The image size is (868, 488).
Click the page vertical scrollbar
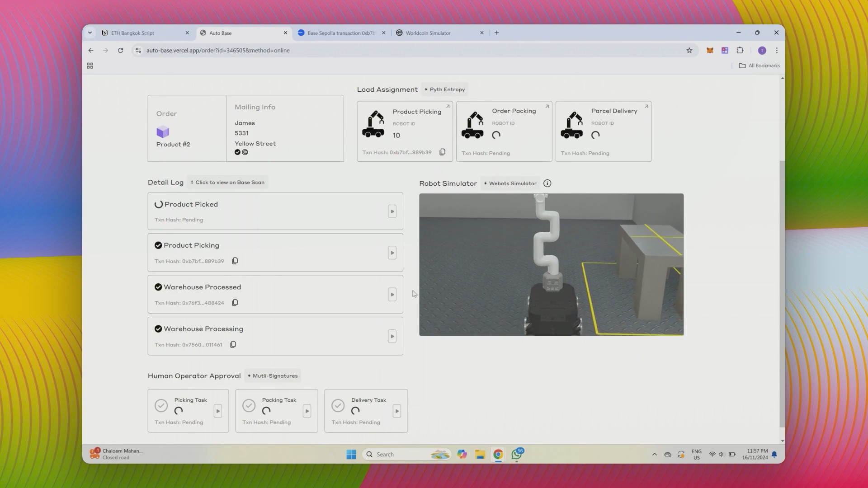(782, 294)
